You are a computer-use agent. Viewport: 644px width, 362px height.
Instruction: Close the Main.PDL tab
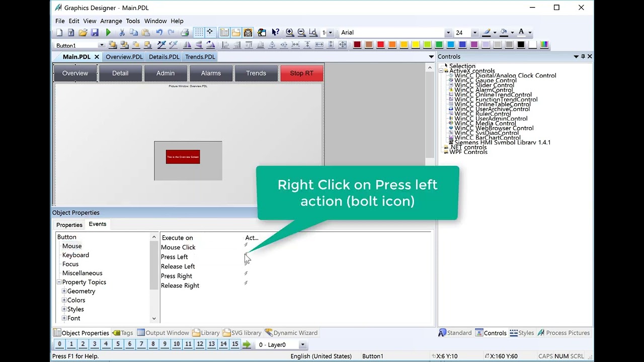(97, 57)
